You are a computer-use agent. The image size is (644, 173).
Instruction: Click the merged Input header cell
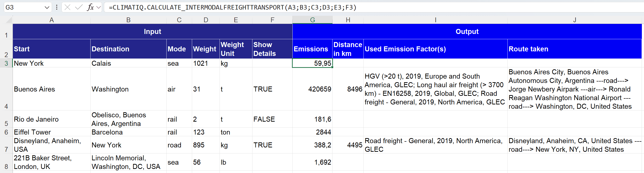point(153,32)
